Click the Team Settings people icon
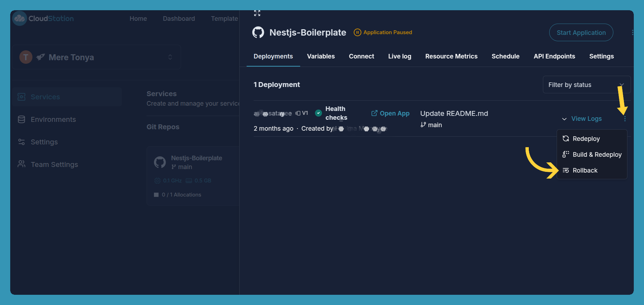This screenshot has height=305, width=644. pyautogui.click(x=21, y=164)
